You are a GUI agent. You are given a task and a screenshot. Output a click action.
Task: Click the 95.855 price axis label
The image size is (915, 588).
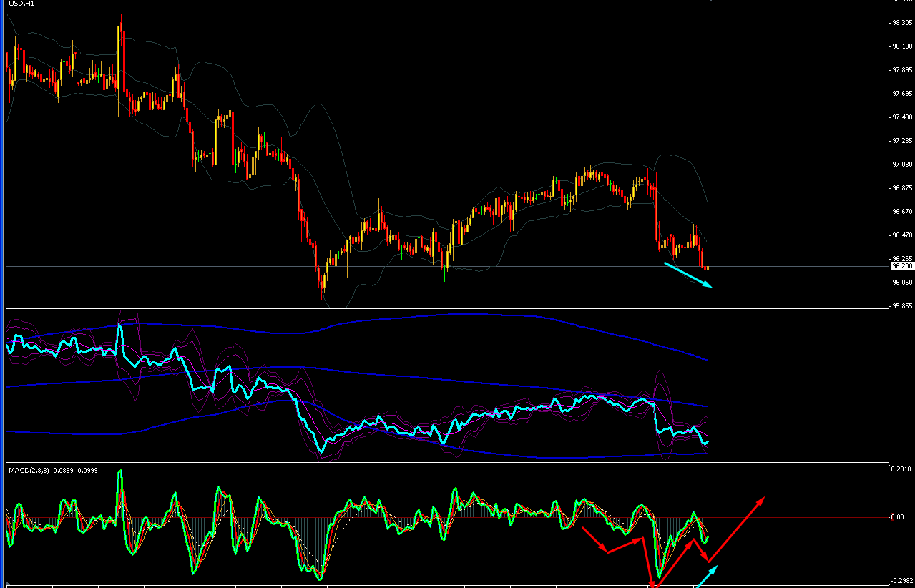tap(901, 306)
